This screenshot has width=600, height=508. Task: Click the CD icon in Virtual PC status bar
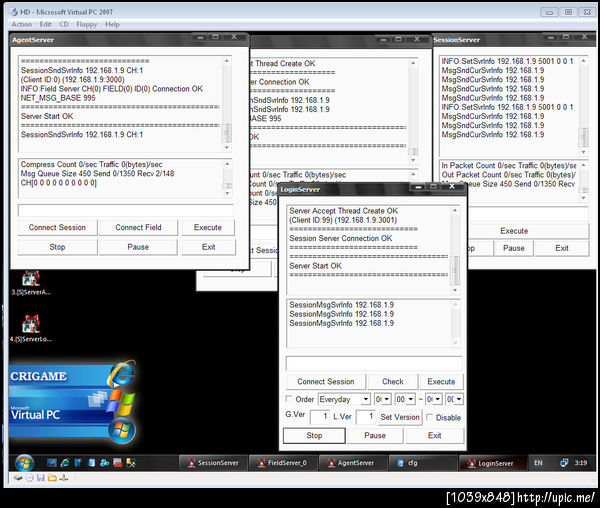29,478
